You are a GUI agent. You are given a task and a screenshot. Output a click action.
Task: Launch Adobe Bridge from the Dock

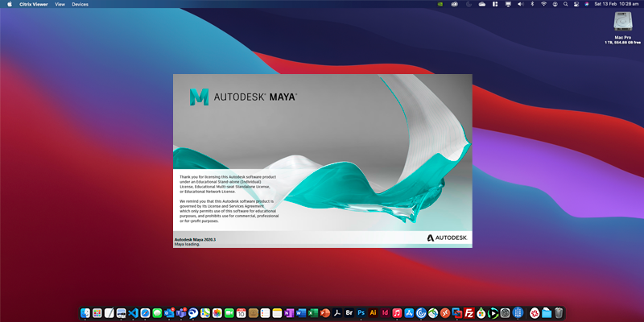pyautogui.click(x=349, y=313)
